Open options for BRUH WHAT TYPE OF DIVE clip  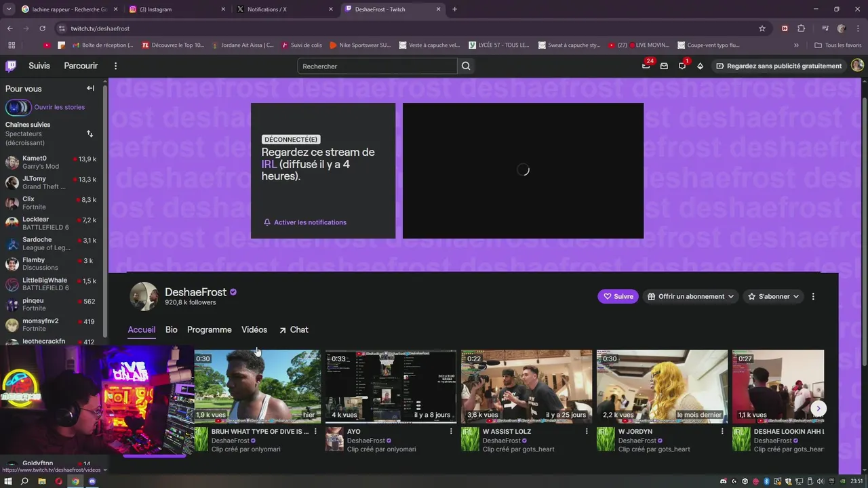click(315, 431)
